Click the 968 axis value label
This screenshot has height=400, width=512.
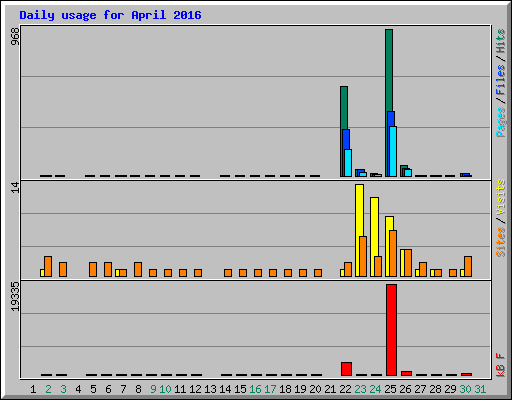[x=15, y=36]
